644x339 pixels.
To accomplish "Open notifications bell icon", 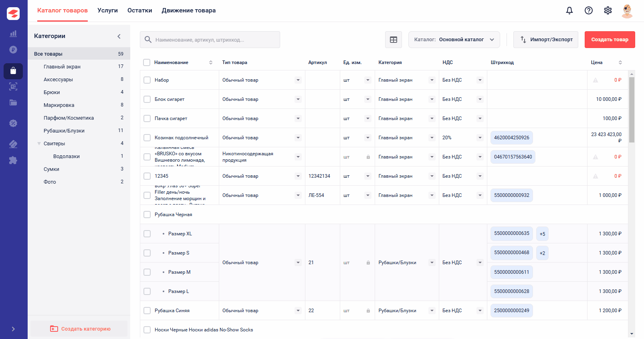I will pos(569,10).
